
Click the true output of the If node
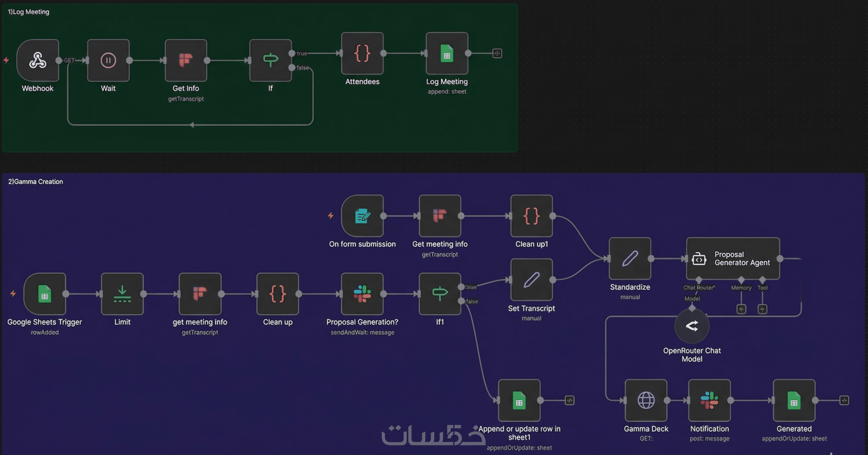click(292, 54)
